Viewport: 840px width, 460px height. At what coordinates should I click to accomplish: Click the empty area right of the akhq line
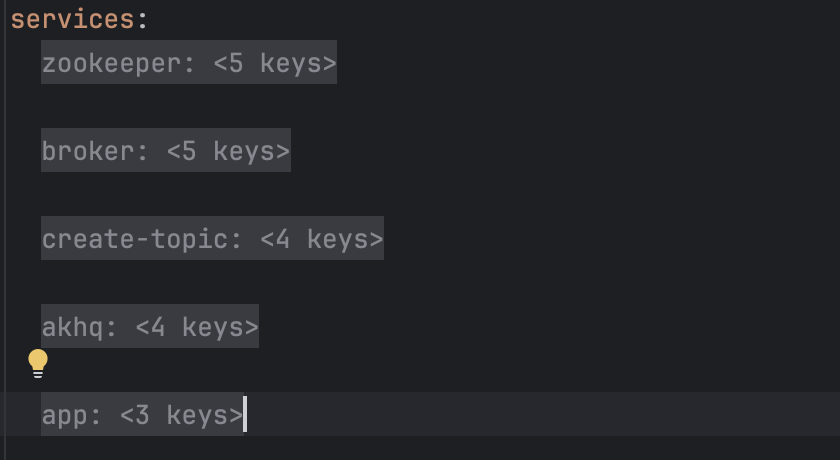(549, 327)
